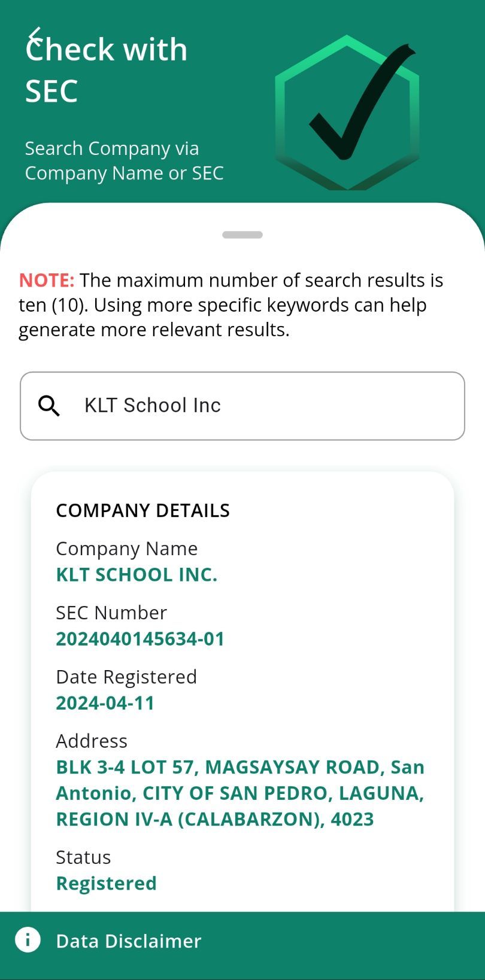Select the COMPANY DETAILS header
Screen dimensions: 485x980
point(143,511)
